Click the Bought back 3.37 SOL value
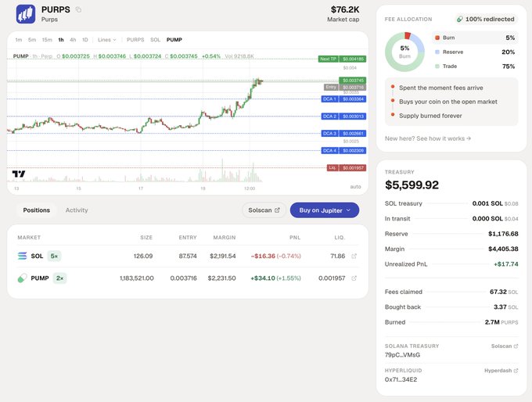Viewport: 532px width, 402px height. [506, 307]
